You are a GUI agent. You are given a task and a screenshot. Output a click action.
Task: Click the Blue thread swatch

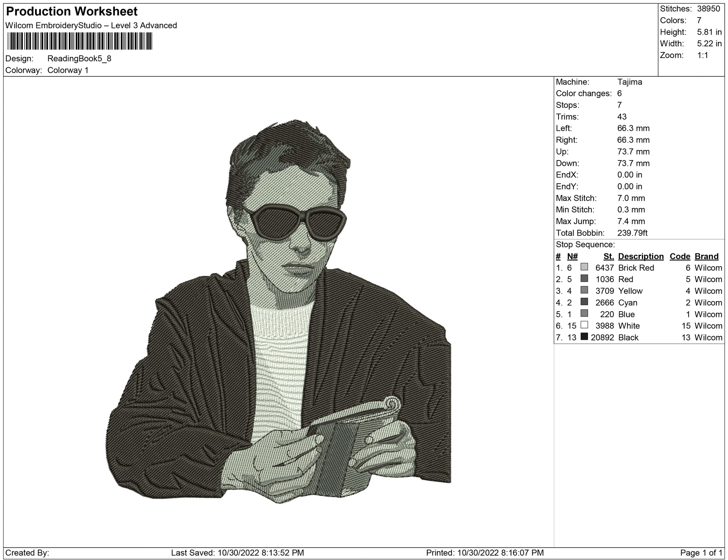[x=584, y=313]
